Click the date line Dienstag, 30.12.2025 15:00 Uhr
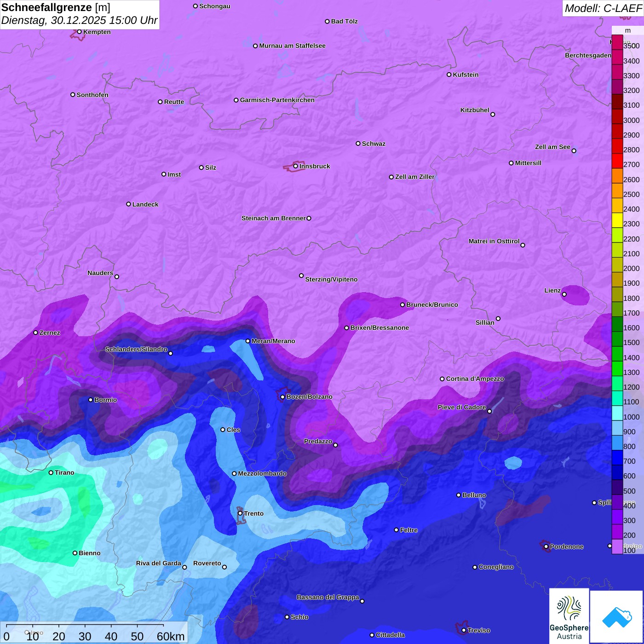Screen dimensions: 644x644 pyautogui.click(x=79, y=21)
